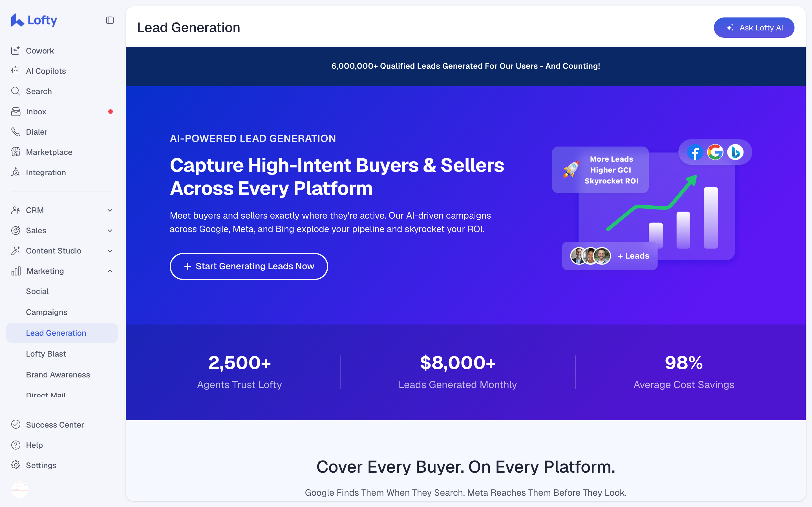Click Start Generating Leads Now

[249, 266]
